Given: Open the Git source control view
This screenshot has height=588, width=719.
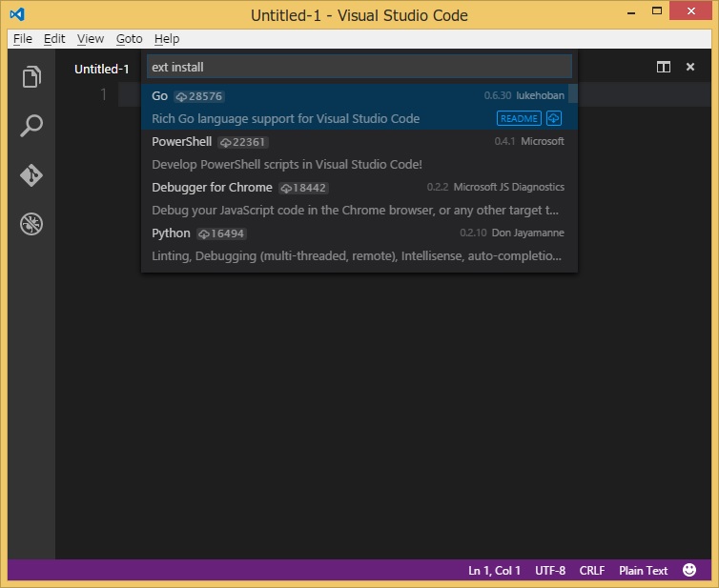Looking at the screenshot, I should pyautogui.click(x=31, y=175).
